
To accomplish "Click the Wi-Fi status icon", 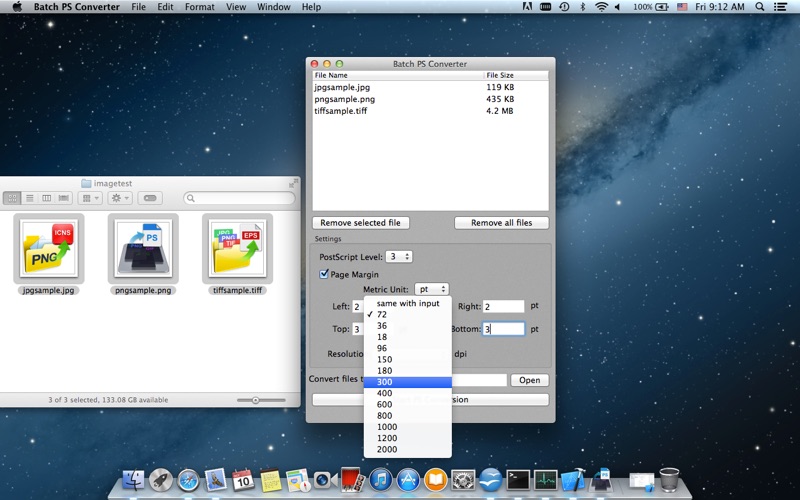I will tap(602, 7).
